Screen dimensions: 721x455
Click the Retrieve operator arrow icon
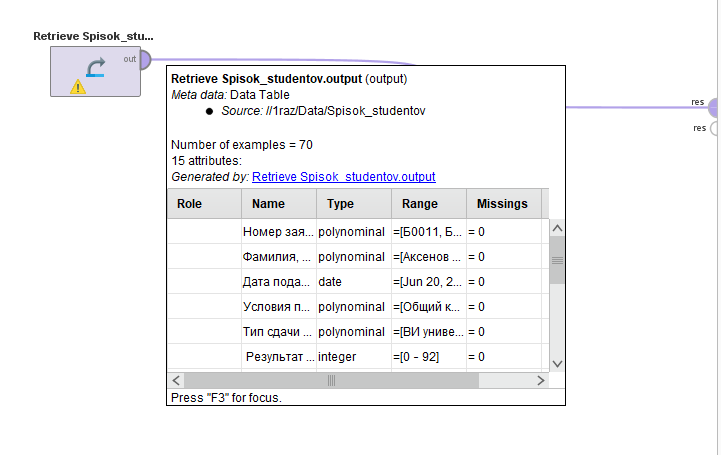click(x=96, y=68)
